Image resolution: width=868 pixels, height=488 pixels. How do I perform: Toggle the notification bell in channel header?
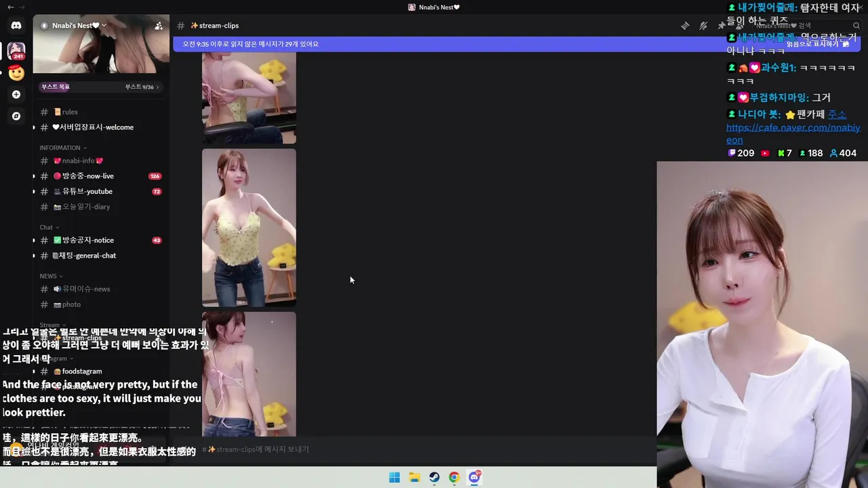click(x=703, y=26)
